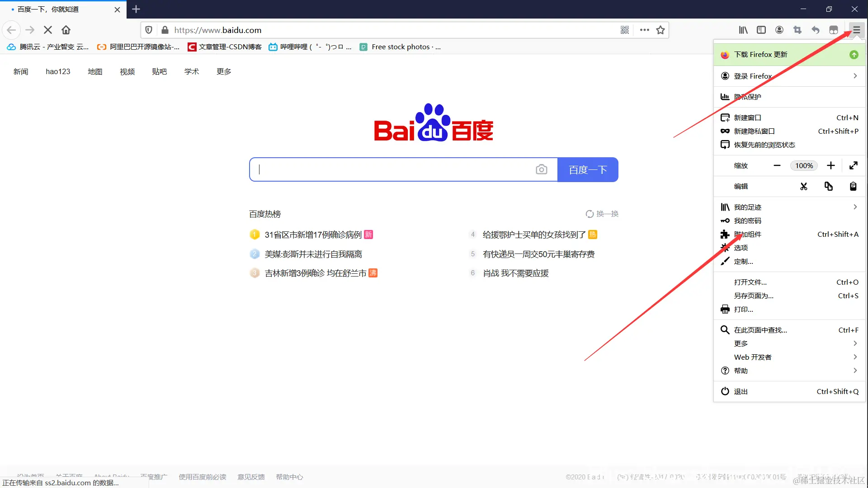The height and width of the screenshot is (488, 868).
Task: Generate a QR code from the address bar icon
Action: 625,30
